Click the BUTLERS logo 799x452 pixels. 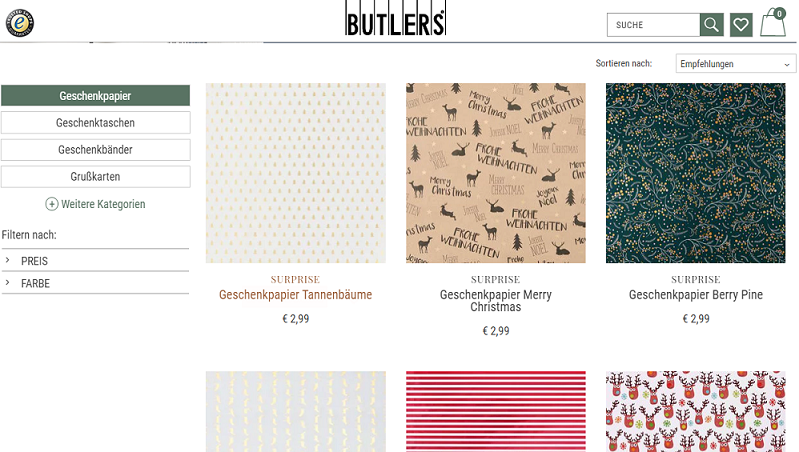(x=395, y=18)
